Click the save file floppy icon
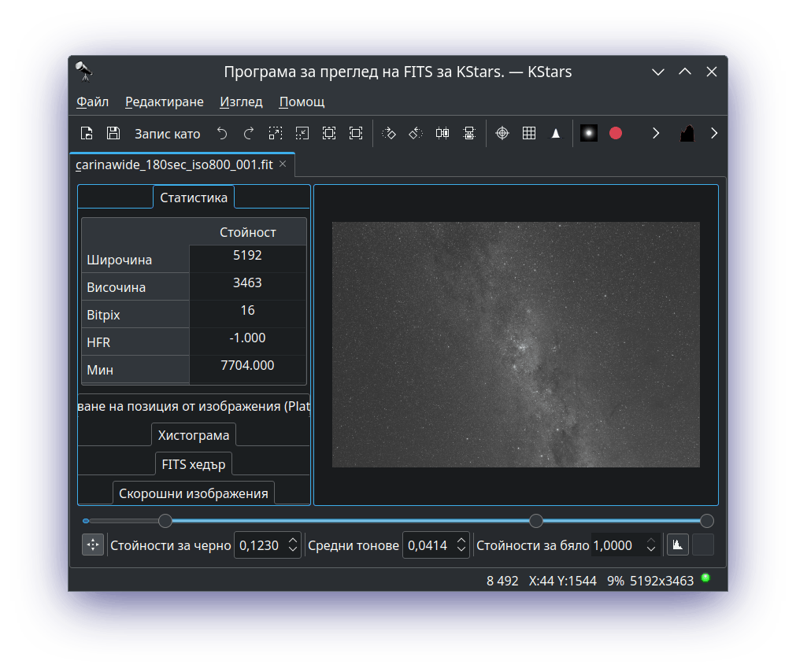The width and height of the screenshot is (796, 672). pos(113,134)
